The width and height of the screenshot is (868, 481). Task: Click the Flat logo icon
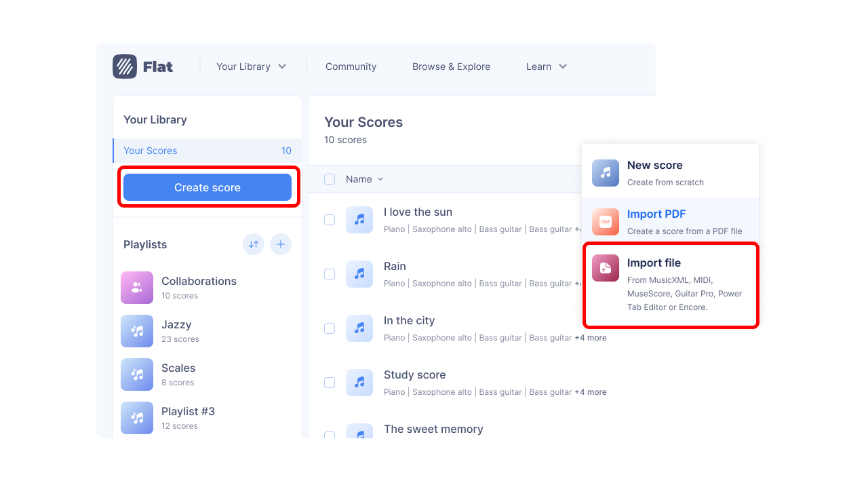coord(125,66)
